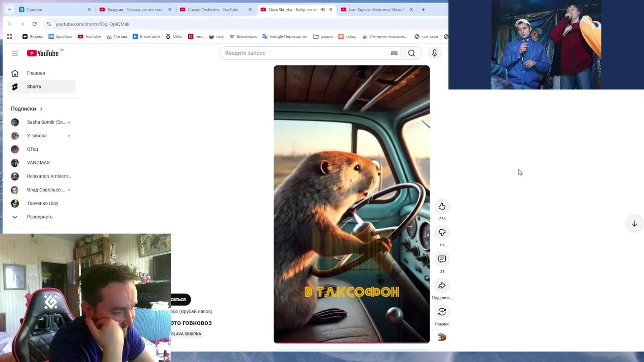Close the Cursed Orchestra tab
Image resolution: width=644 pixels, height=362 pixels.
point(250,10)
